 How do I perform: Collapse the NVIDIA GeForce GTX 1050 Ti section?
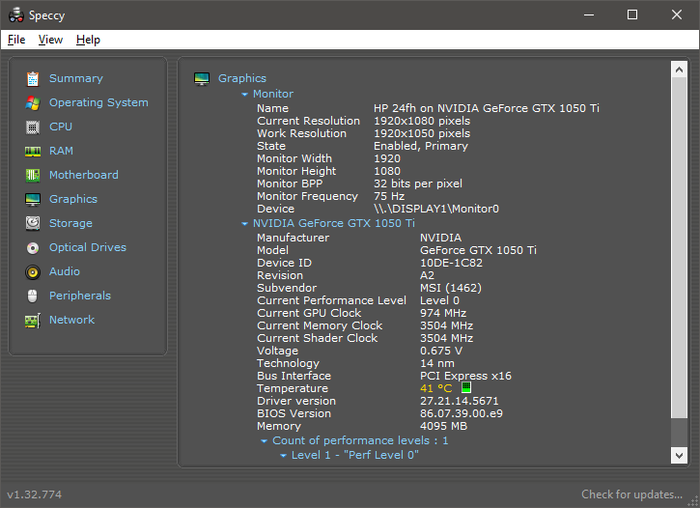click(244, 224)
